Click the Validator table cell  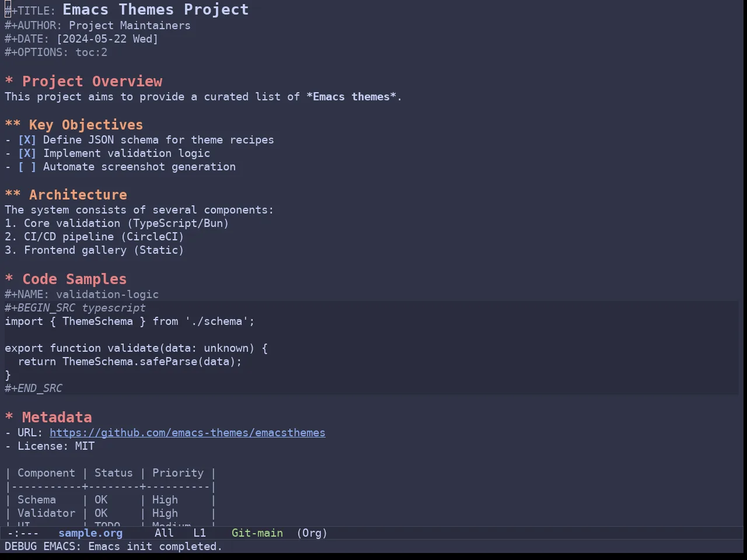[46, 513]
